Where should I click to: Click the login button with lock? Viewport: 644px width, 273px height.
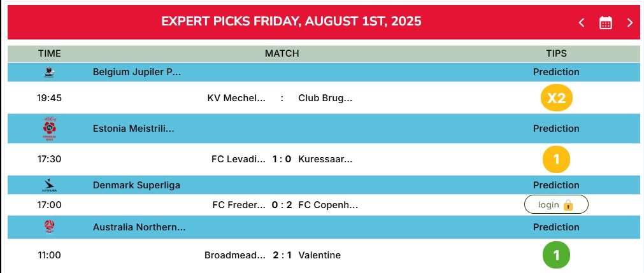point(556,204)
